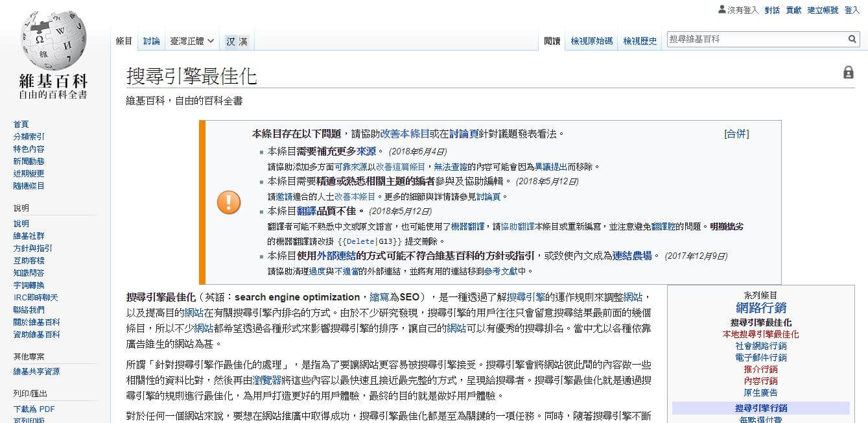
Task: Open IRC即時聊天 in the sidebar
Action: [x=36, y=297]
